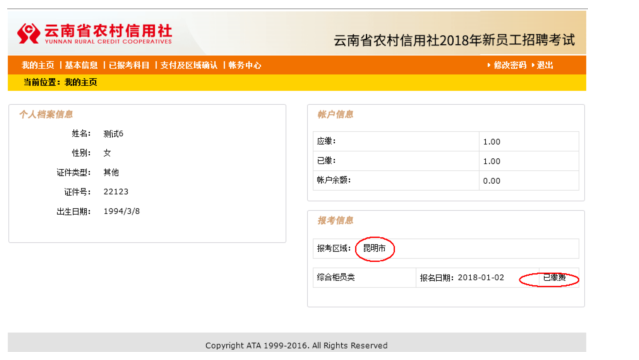Screen dimensions: 639x360
Task: Click the 报名日期 2018-01-02 cell
Action: (x=478, y=278)
